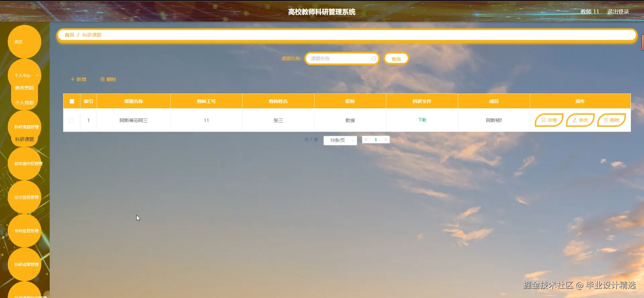Click the 教师姓名 column header
Image resolution: width=644 pixels, height=298 pixels.
[x=278, y=101]
